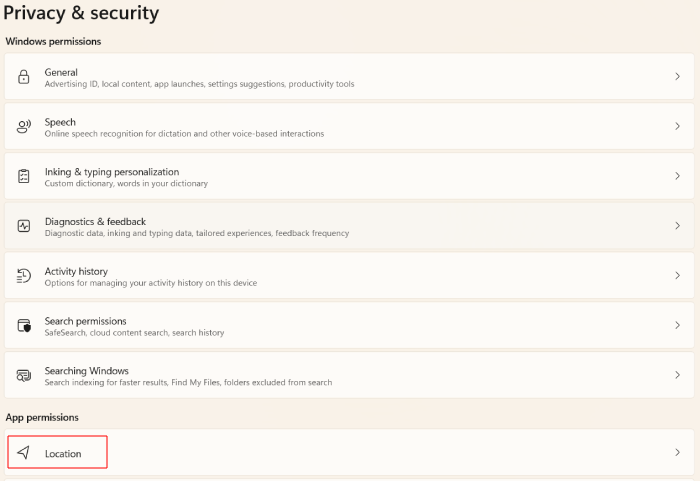Click the Activity history clock icon
Viewport: 700px width, 481px height.
[24, 276]
